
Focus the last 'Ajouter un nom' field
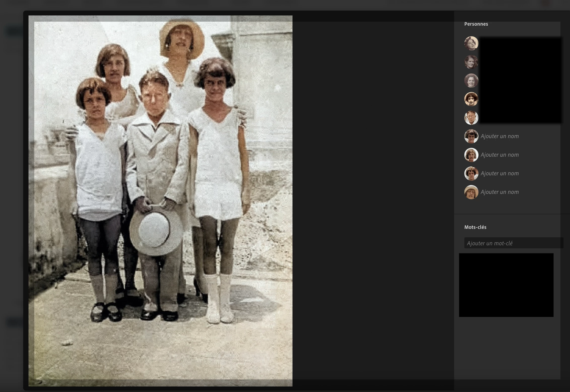[499, 192]
